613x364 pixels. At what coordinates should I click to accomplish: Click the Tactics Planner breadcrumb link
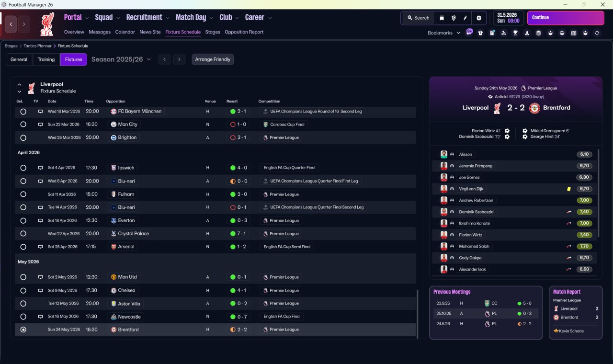point(37,46)
